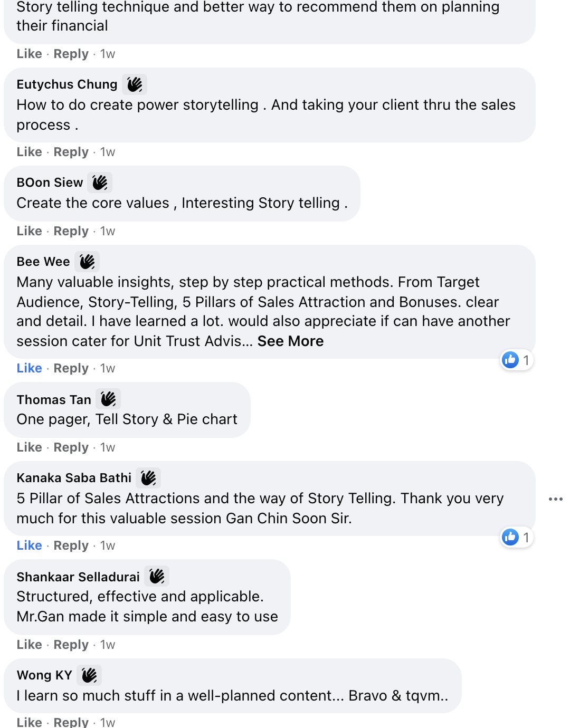The width and height of the screenshot is (570, 728).
Task: Click the wave badge next to Kanaka Saba Bathi
Action: coord(148,478)
